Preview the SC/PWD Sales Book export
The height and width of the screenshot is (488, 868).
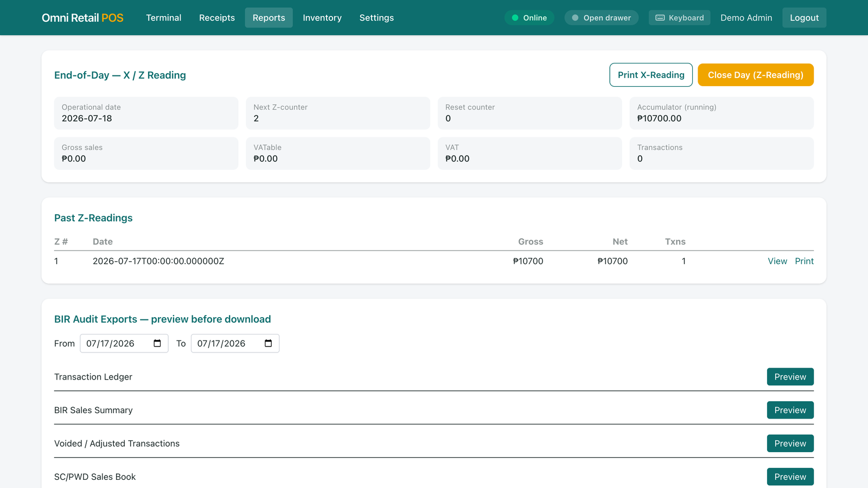click(790, 477)
